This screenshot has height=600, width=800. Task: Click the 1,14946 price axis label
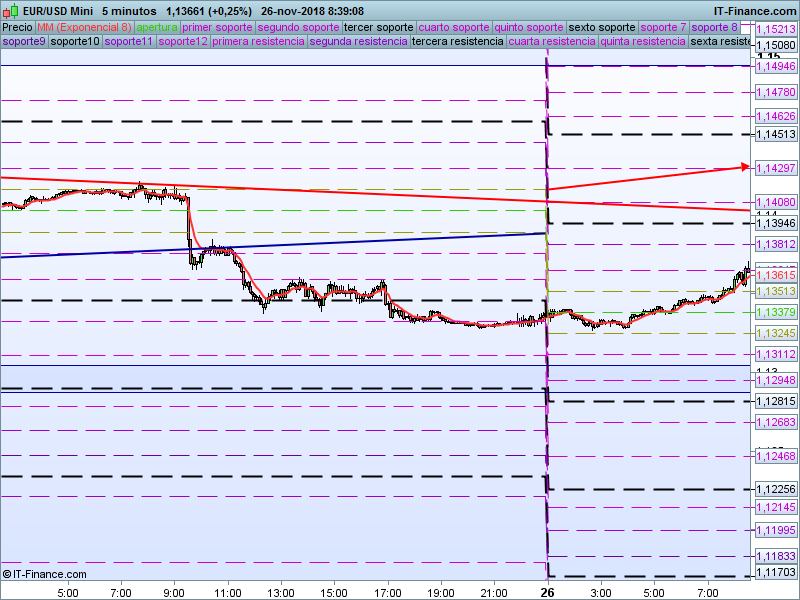coord(776,66)
